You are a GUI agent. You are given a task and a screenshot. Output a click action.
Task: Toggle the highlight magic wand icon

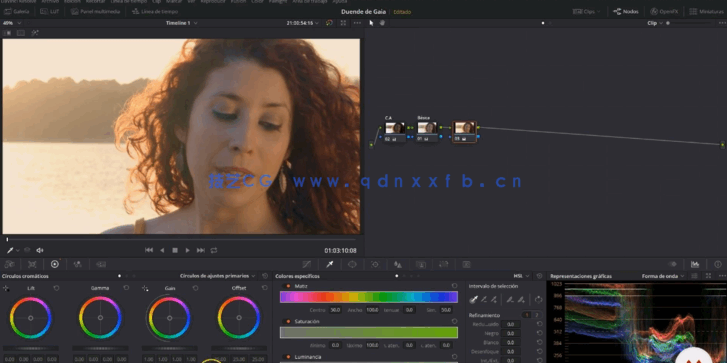tap(35, 33)
